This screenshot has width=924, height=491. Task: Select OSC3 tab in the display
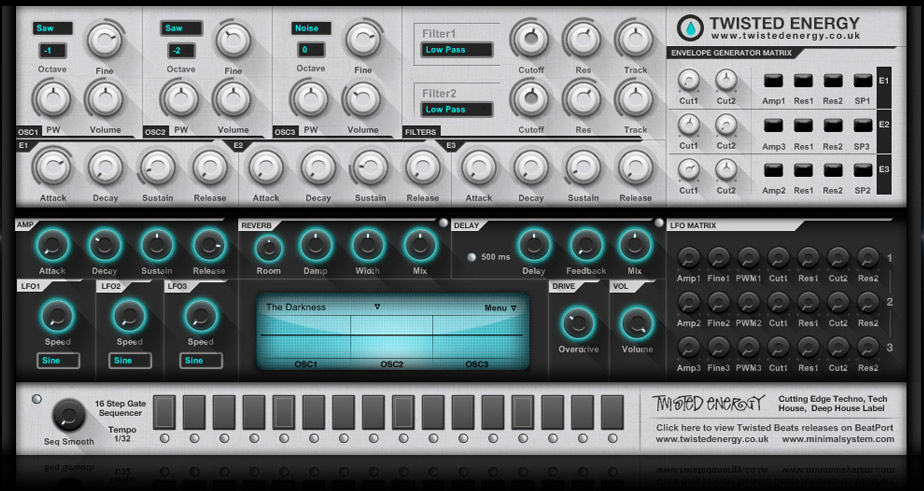point(477,364)
